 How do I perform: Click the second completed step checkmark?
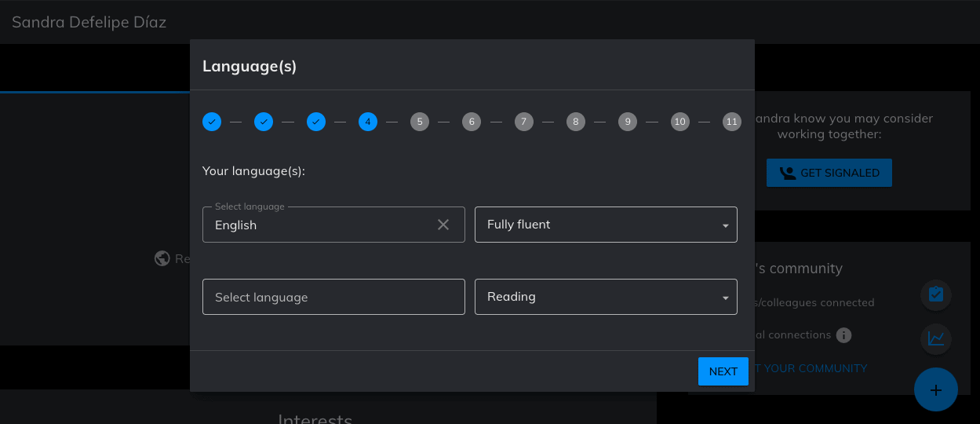click(264, 122)
